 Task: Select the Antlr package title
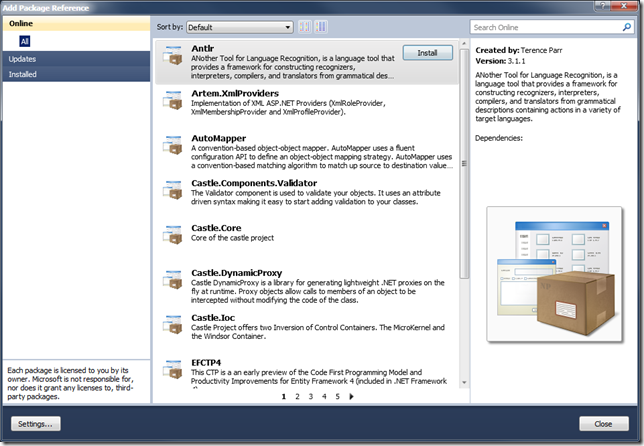202,48
